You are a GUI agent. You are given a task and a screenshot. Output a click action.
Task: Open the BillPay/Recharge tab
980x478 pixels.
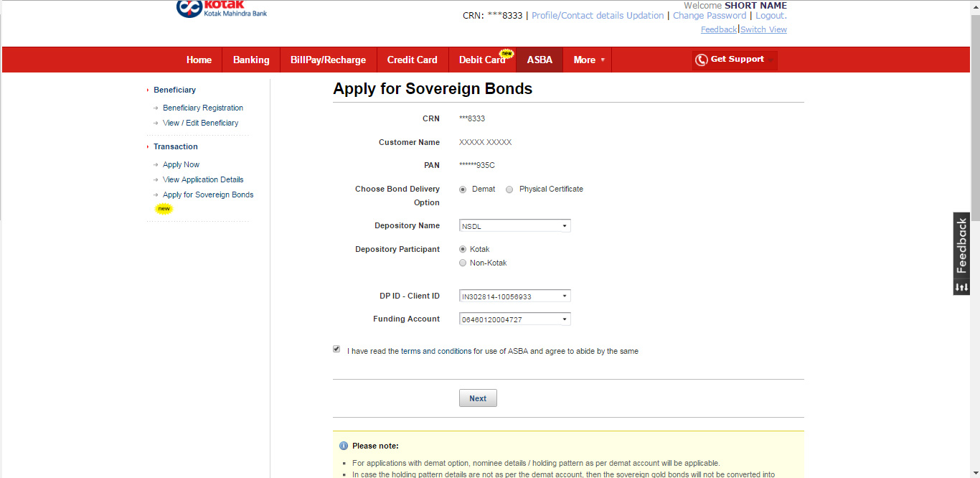328,60
